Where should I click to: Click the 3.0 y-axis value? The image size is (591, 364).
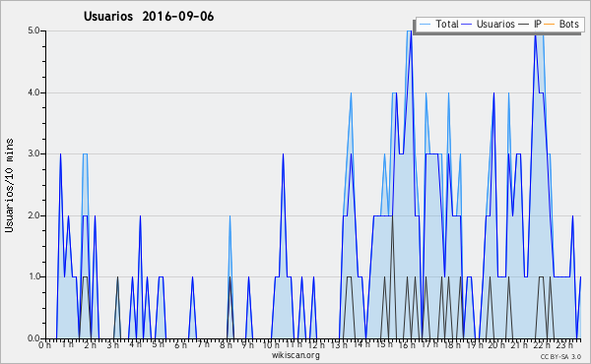[33, 153]
